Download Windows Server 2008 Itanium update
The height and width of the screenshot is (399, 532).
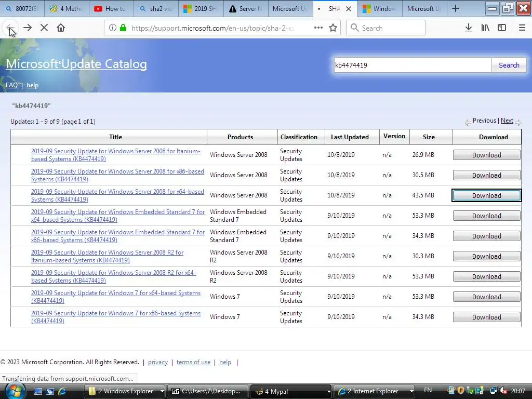486,155
